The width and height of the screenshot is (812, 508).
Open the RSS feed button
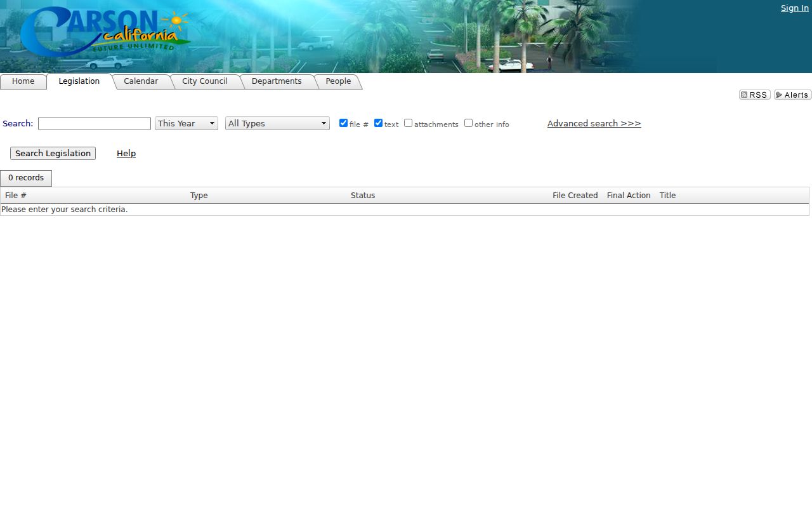755,95
